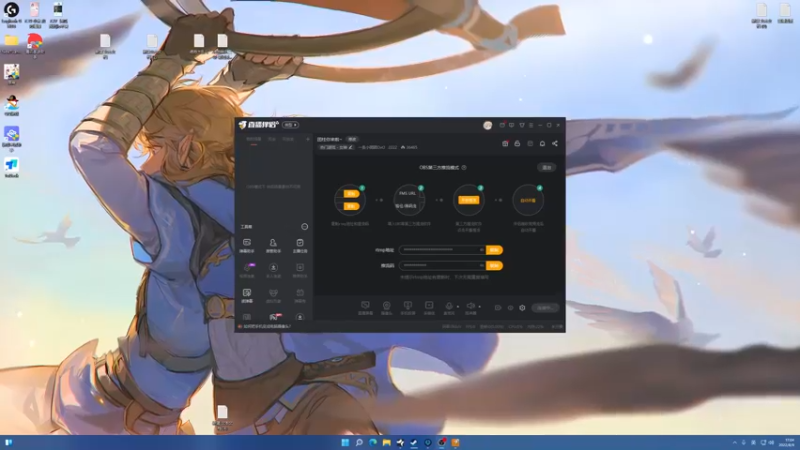The height and width of the screenshot is (450, 800).
Task: Click the rtmp address input field
Action: [x=442, y=250]
